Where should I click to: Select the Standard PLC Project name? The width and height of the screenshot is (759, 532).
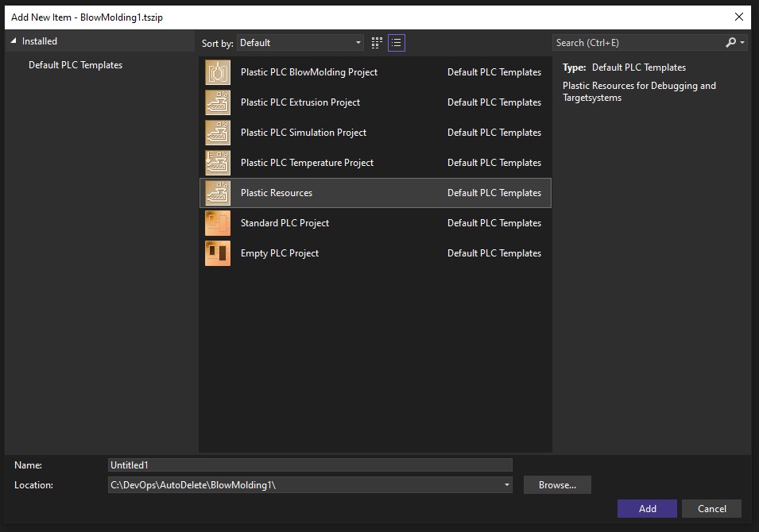click(285, 223)
